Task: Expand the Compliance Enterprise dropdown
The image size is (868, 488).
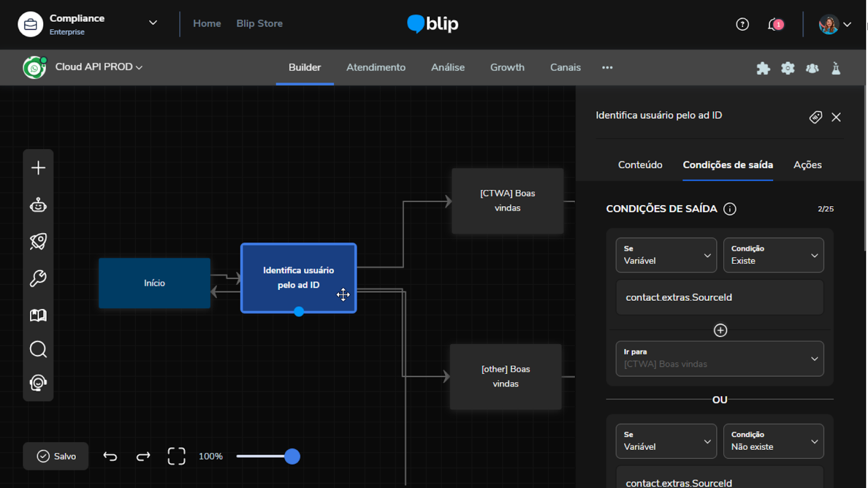Action: (153, 23)
